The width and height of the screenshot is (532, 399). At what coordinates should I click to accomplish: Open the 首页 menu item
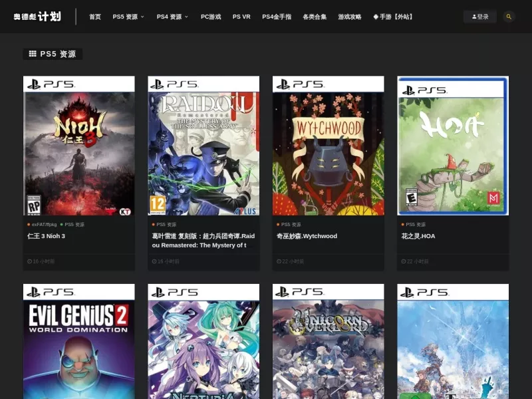click(x=95, y=17)
